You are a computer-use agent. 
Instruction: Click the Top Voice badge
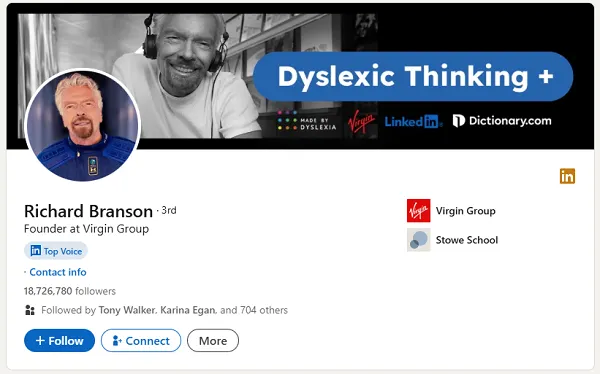(56, 251)
